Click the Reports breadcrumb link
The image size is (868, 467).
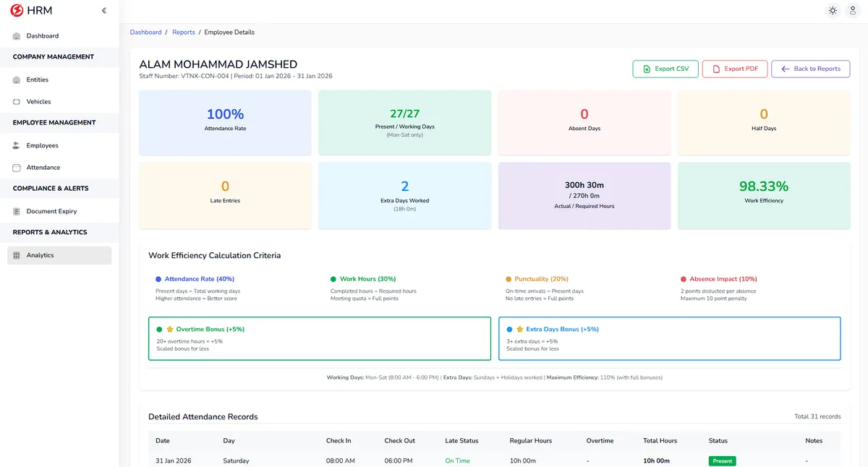(x=184, y=33)
